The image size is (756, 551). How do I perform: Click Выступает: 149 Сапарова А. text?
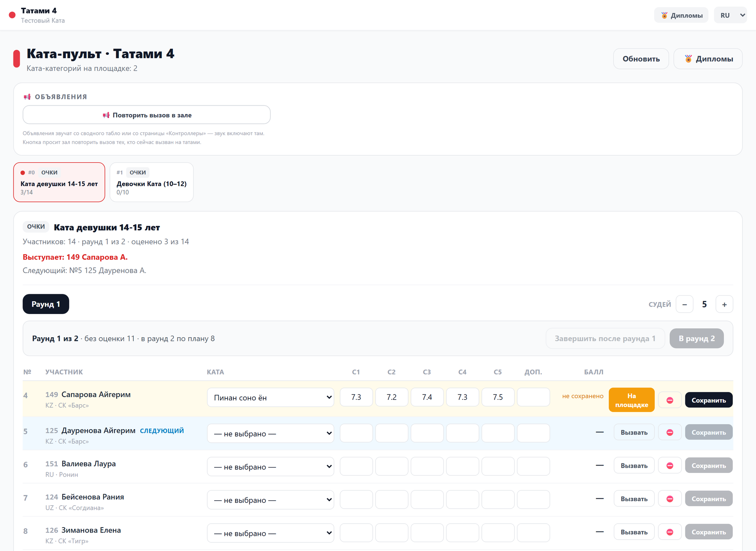pos(75,257)
